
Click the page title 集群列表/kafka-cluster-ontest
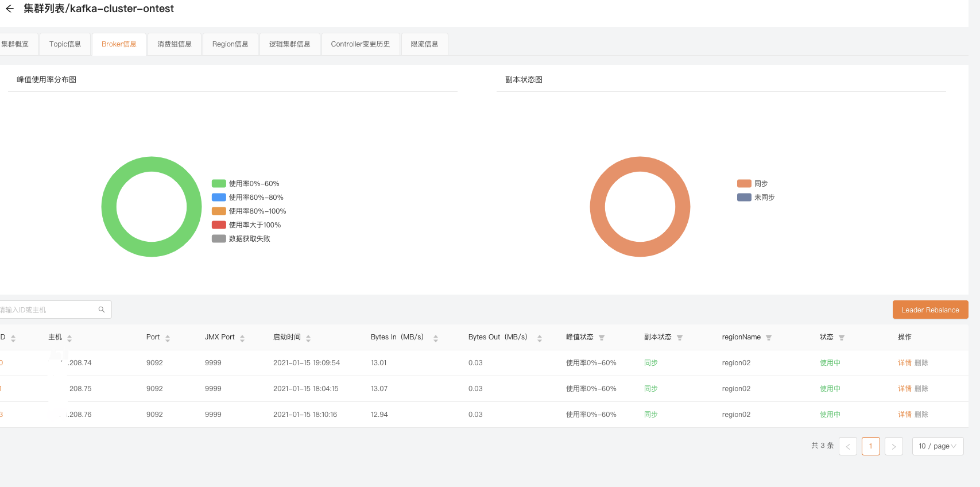pyautogui.click(x=99, y=9)
